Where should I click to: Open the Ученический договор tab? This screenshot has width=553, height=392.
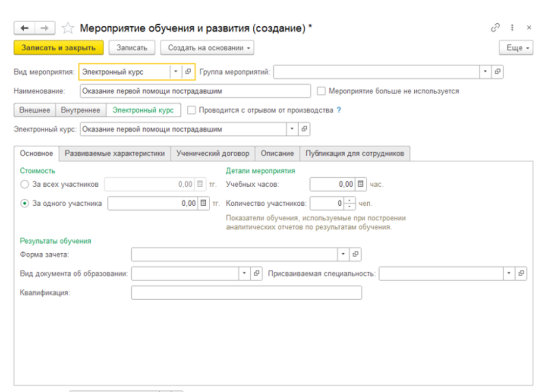[x=213, y=153]
